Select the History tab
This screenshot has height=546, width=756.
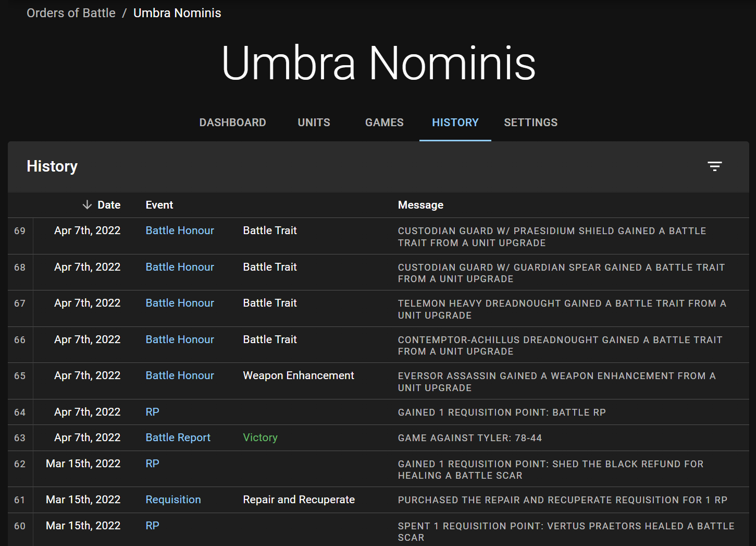tap(455, 123)
